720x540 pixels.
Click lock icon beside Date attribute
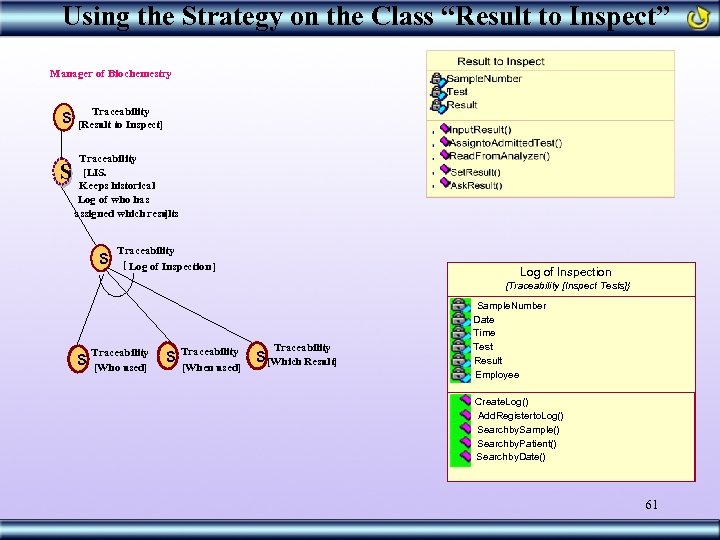point(461,319)
